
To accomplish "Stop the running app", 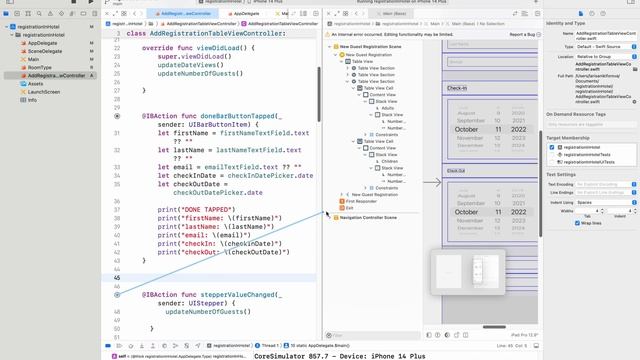I will (x=73, y=2).
